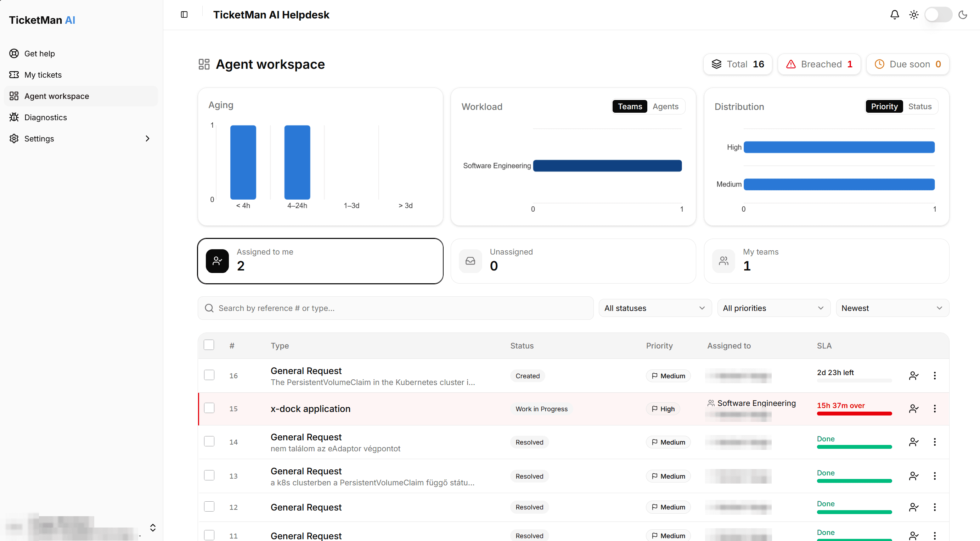Image resolution: width=980 pixels, height=541 pixels.
Task: Switch Workload to Teams tab
Action: [630, 106]
